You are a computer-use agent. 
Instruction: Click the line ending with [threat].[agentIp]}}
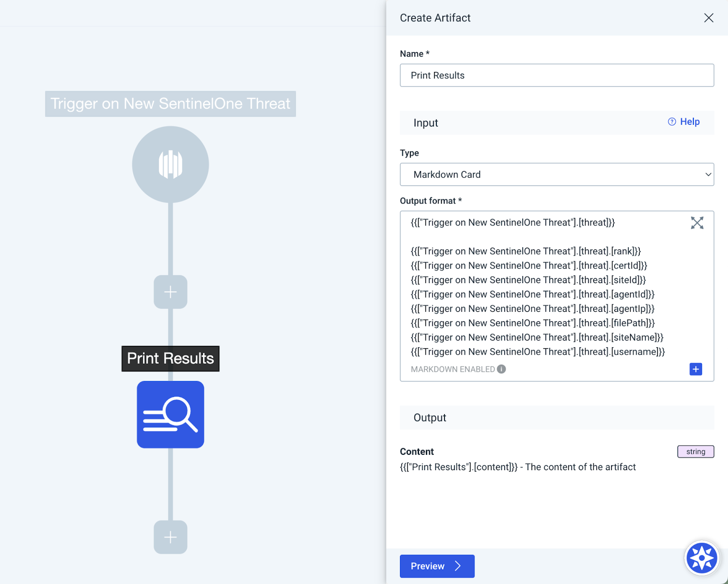[x=532, y=309]
